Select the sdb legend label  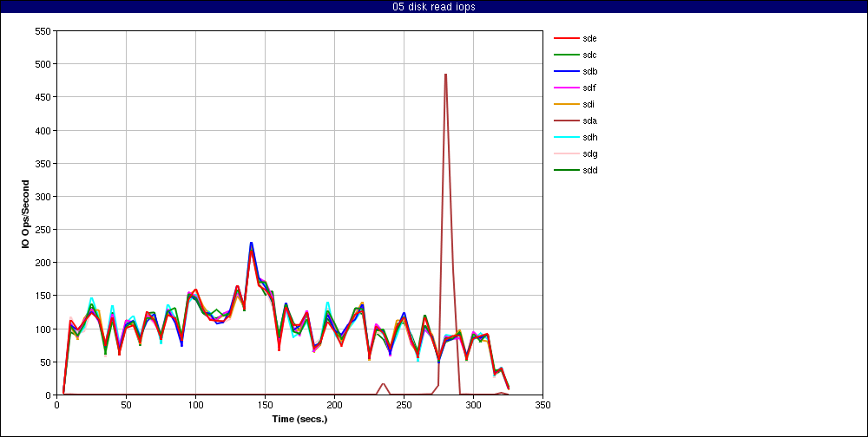[x=589, y=71]
